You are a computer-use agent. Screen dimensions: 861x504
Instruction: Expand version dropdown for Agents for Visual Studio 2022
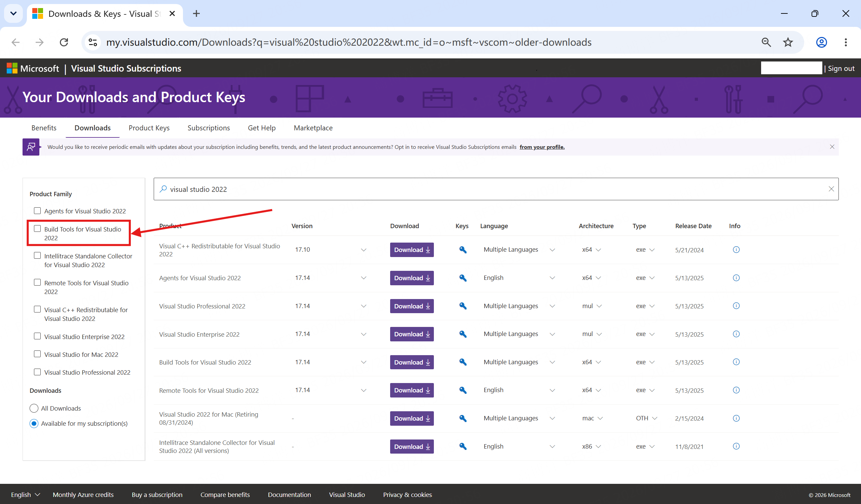364,278
